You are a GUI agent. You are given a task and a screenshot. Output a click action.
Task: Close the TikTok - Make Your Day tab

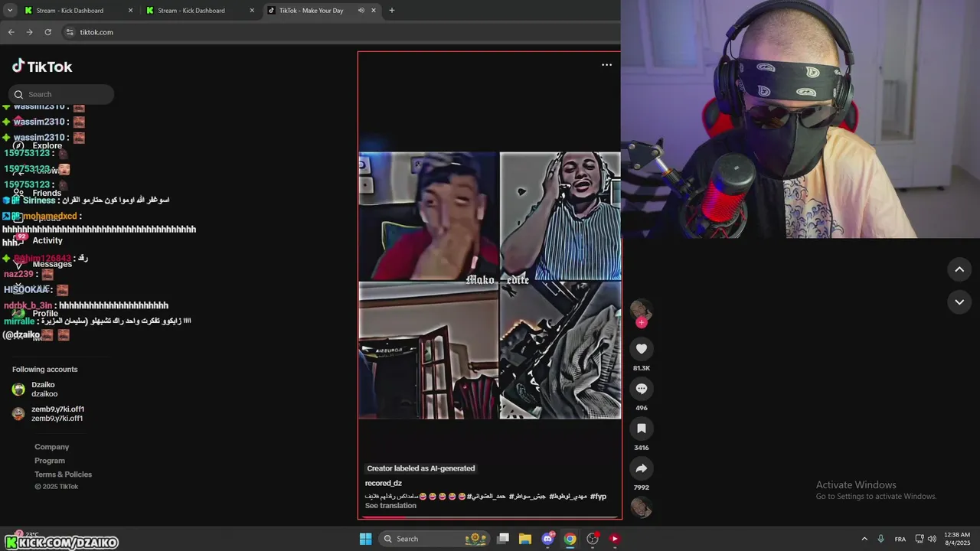(x=374, y=11)
